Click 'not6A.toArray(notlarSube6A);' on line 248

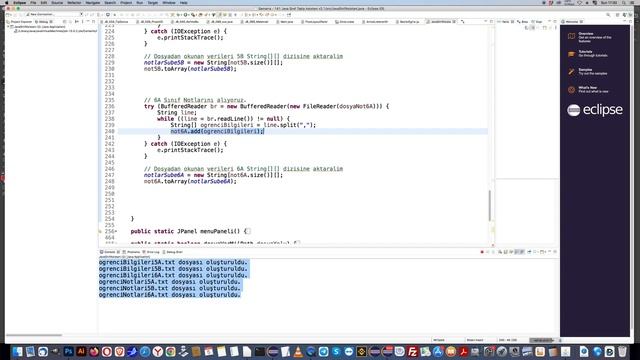[190, 181]
